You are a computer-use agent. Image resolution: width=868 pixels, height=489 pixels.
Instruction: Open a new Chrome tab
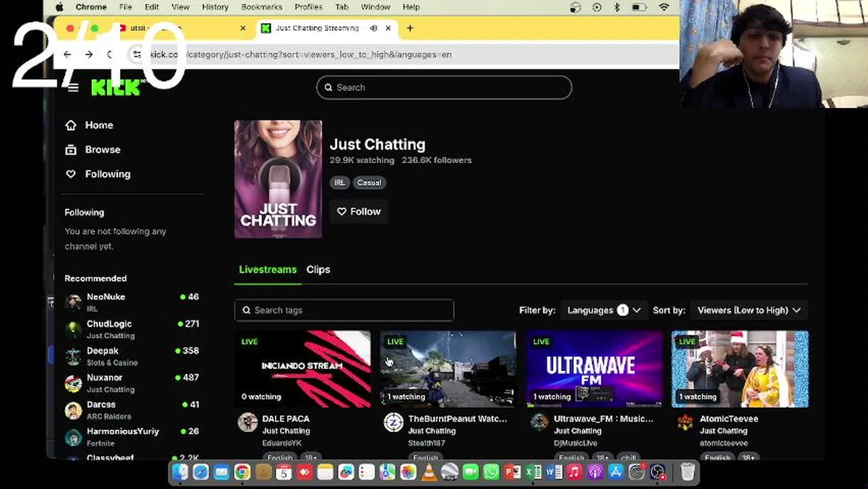410,28
